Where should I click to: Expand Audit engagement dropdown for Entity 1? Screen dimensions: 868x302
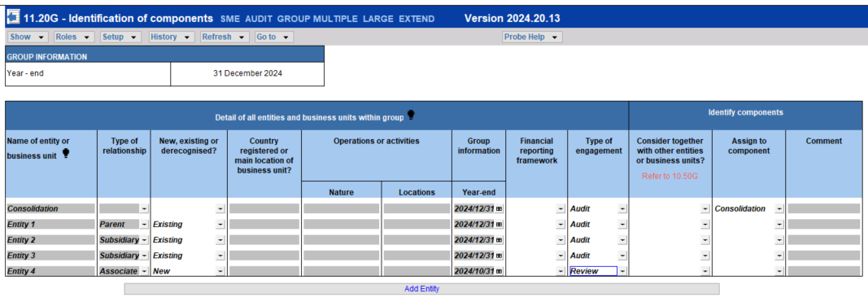pyautogui.click(x=622, y=225)
